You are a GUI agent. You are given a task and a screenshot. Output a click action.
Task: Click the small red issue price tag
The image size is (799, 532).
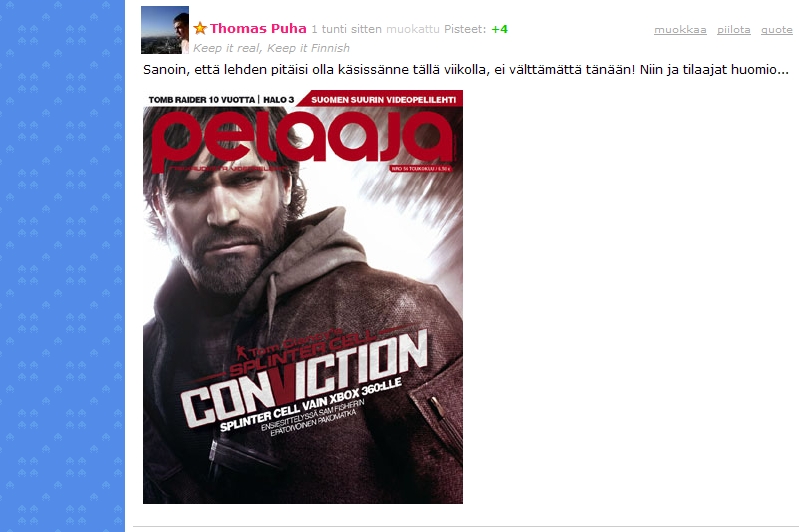[x=421, y=168]
